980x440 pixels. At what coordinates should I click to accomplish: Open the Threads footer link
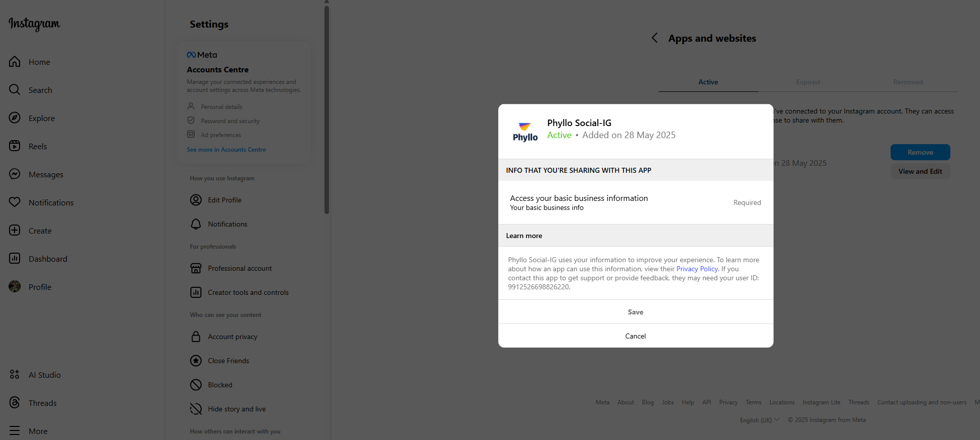pos(858,402)
